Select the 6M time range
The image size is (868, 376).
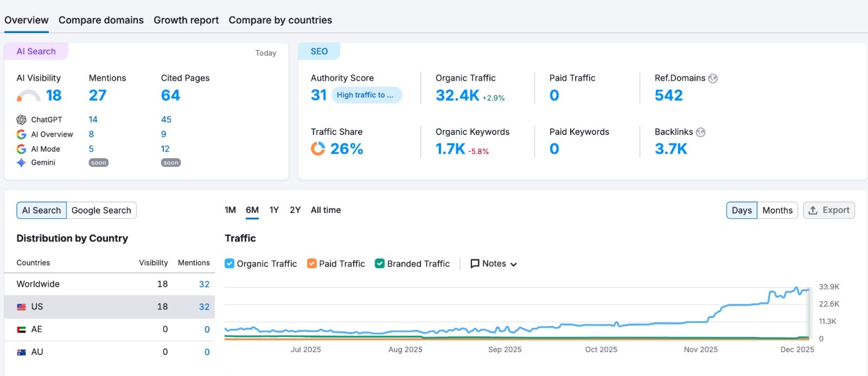click(252, 210)
